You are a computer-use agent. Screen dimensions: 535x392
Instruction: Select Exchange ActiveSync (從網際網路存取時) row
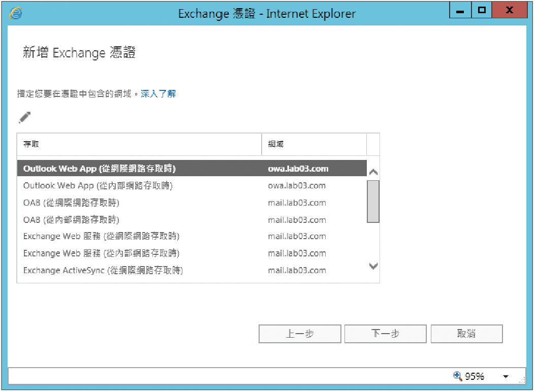[x=192, y=270]
